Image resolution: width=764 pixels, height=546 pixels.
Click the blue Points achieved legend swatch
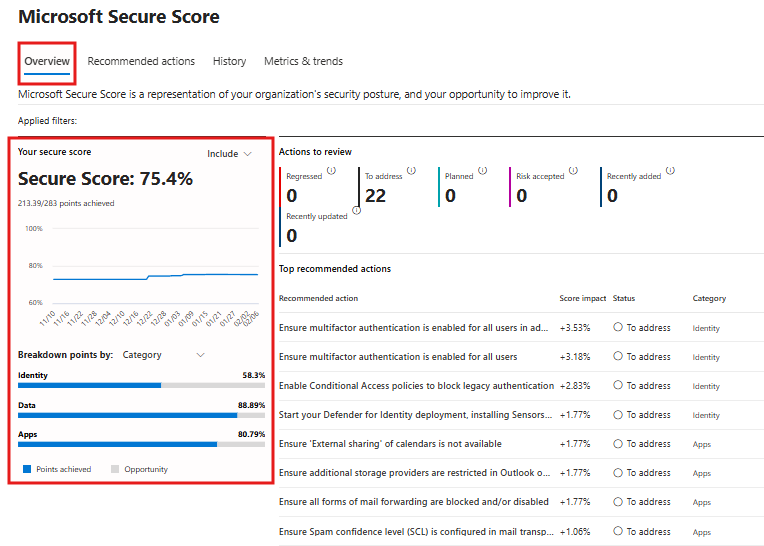27,469
